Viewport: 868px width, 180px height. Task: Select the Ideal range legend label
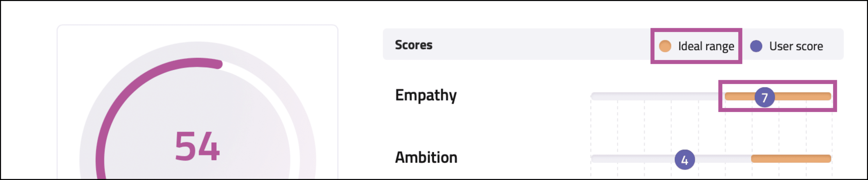pos(706,46)
